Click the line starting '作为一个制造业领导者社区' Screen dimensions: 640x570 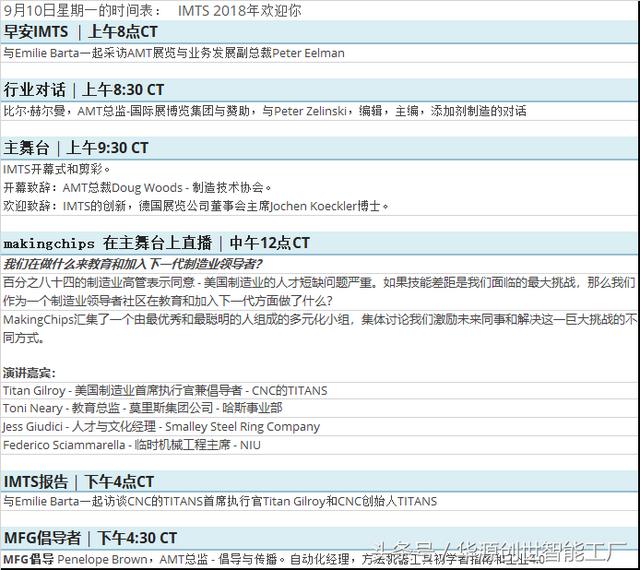click(167, 301)
